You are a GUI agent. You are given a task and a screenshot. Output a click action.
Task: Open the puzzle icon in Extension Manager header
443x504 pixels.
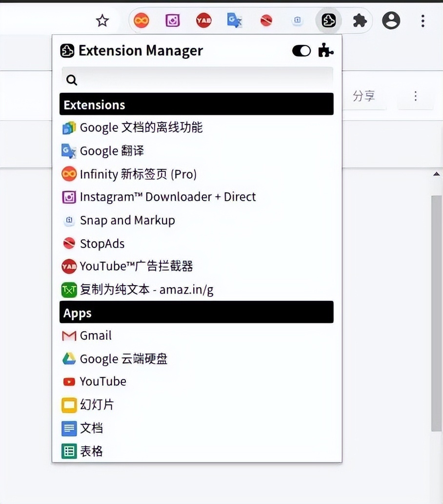(x=325, y=51)
